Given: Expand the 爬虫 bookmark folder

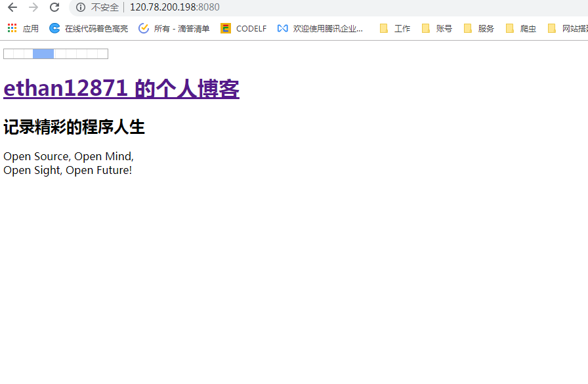Looking at the screenshot, I should 521,28.
